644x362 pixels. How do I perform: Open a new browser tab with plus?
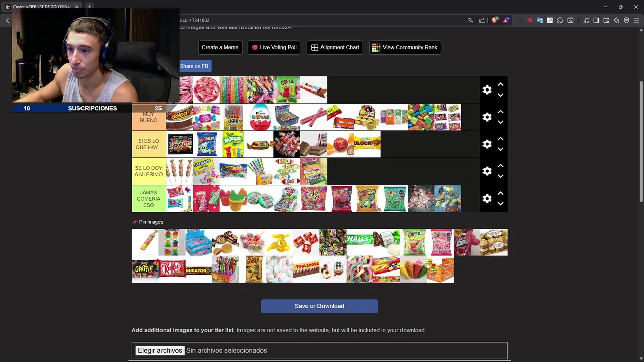point(89,7)
